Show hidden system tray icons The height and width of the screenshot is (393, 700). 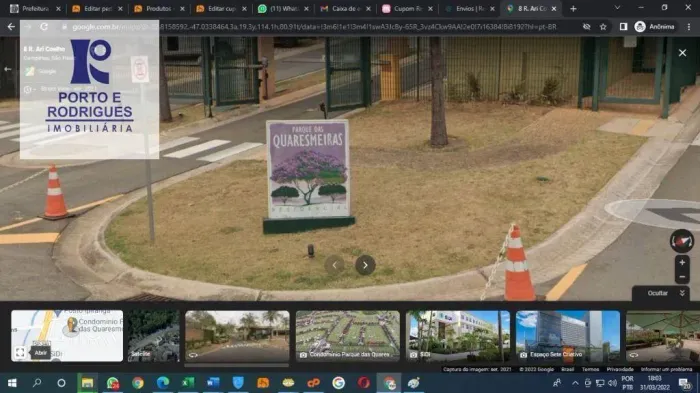pos(575,383)
